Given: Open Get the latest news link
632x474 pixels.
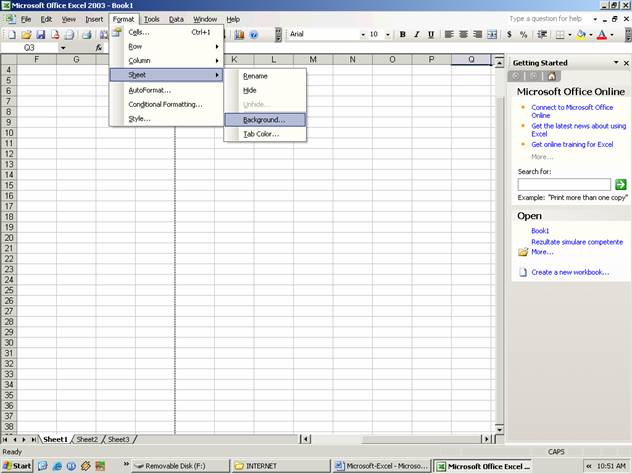Looking at the screenshot, I should pyautogui.click(x=578, y=130).
